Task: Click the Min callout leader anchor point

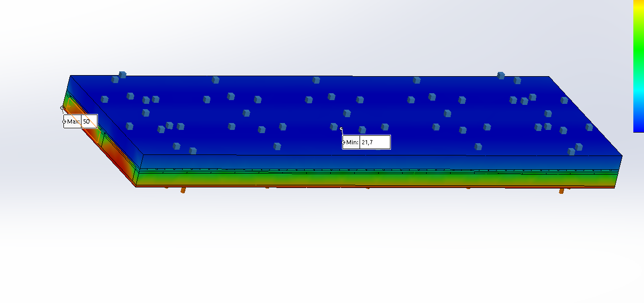Action: [x=341, y=129]
